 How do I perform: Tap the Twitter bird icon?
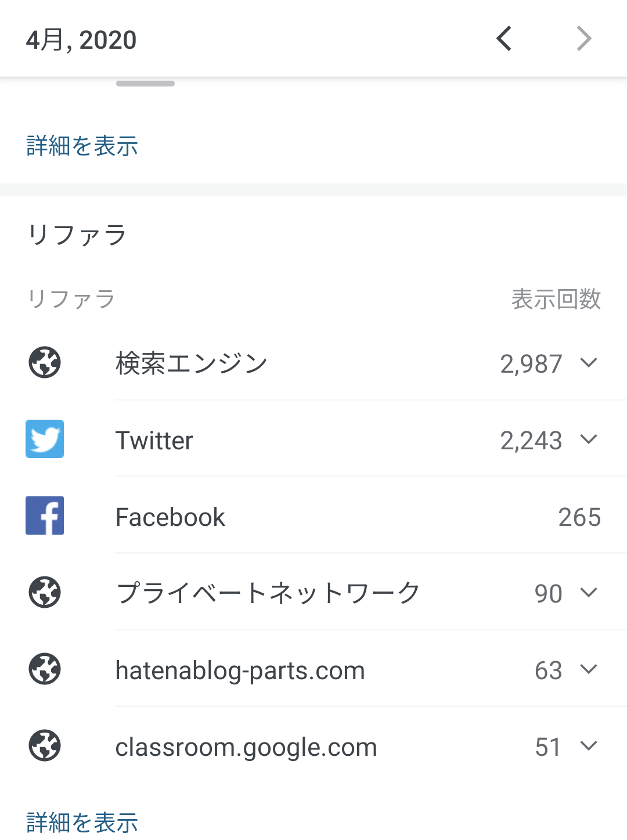[45, 439]
